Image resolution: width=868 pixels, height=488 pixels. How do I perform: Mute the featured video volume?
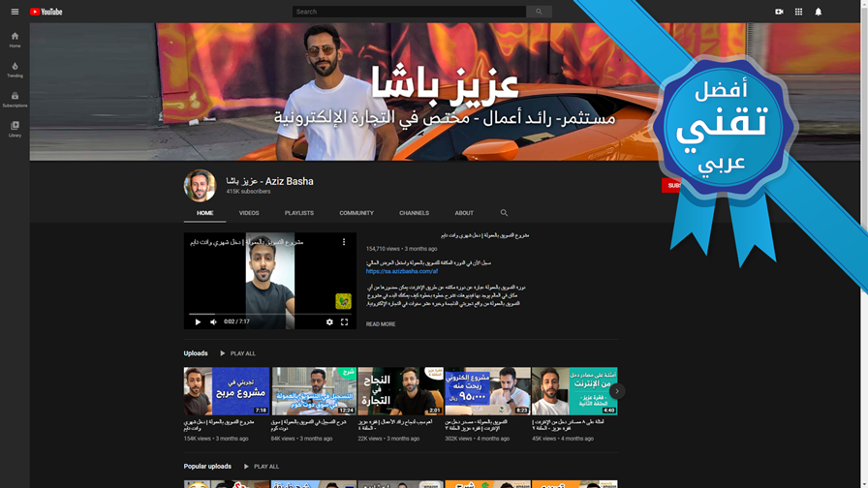coord(214,322)
